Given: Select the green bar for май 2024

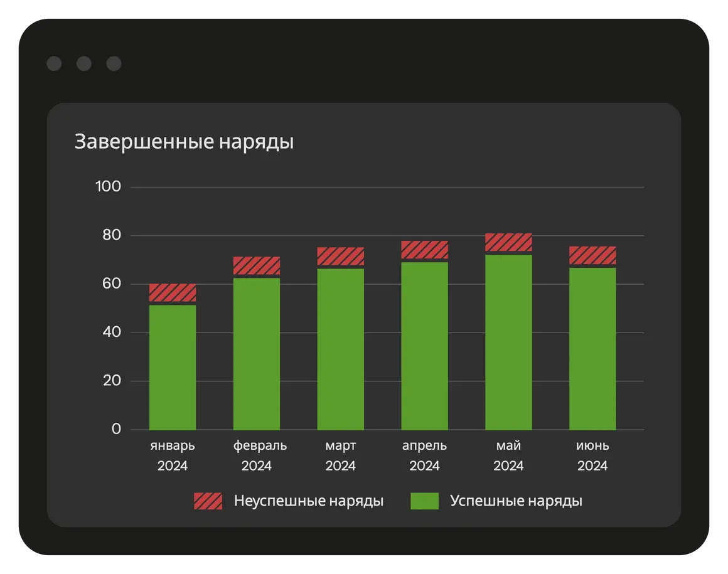Looking at the screenshot, I should point(508,342).
